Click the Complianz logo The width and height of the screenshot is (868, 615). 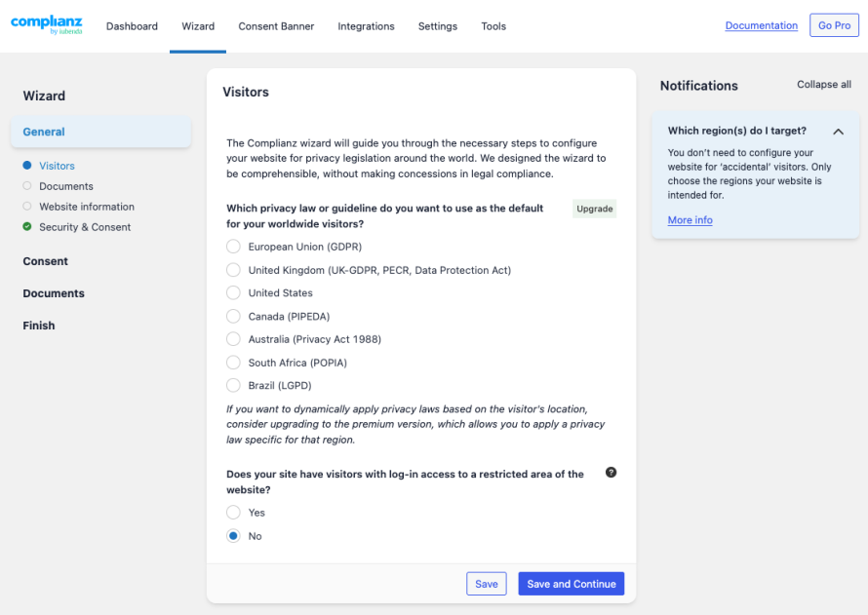[x=45, y=25]
